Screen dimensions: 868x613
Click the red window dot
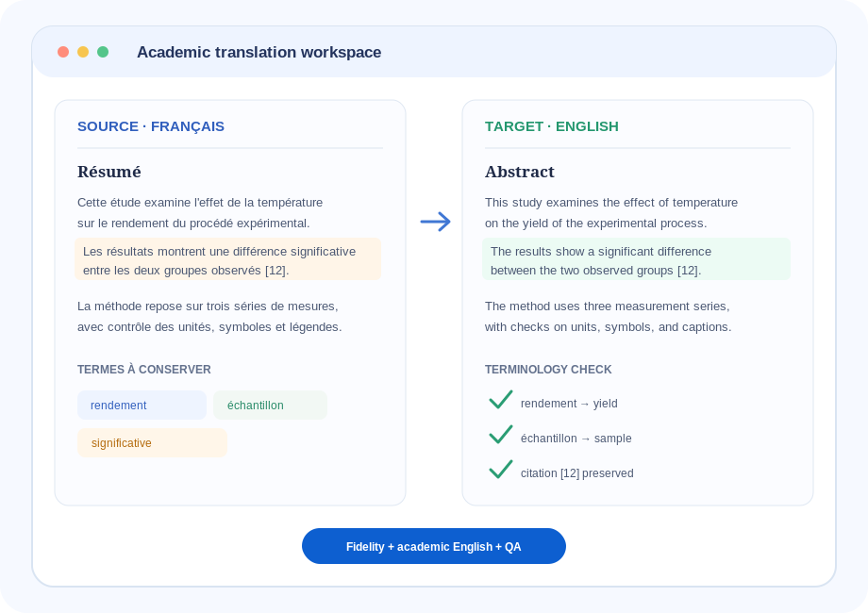pos(63,52)
